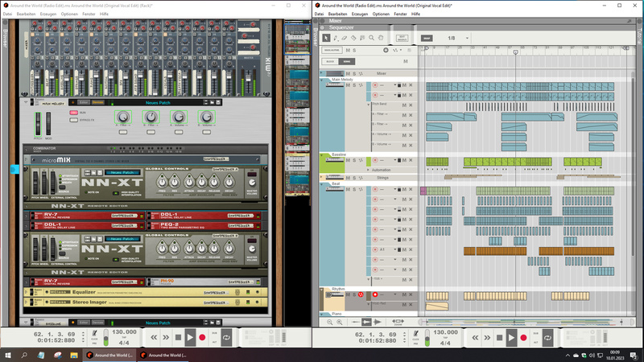Toggle Bypass All FX button on combinator
This screenshot has height=362, width=644.
73,120
